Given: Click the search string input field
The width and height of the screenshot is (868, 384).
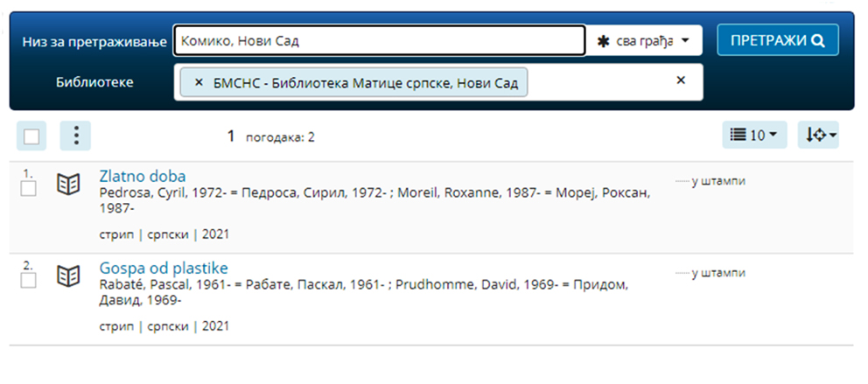Looking at the screenshot, I should pyautogui.click(x=380, y=40).
